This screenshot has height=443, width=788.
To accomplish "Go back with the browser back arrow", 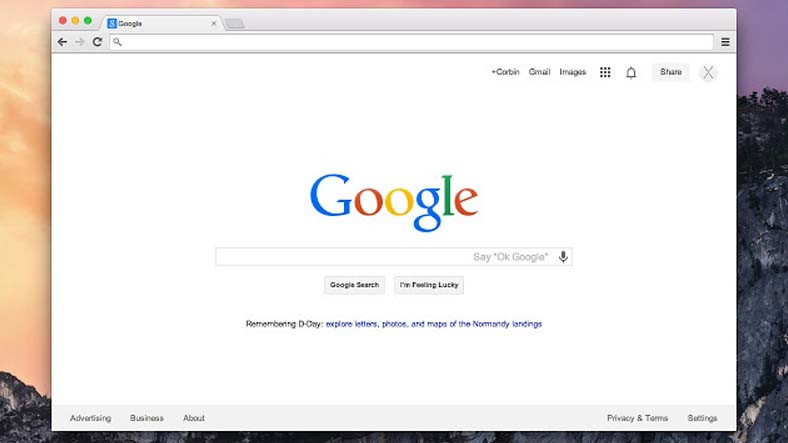I will (x=62, y=42).
